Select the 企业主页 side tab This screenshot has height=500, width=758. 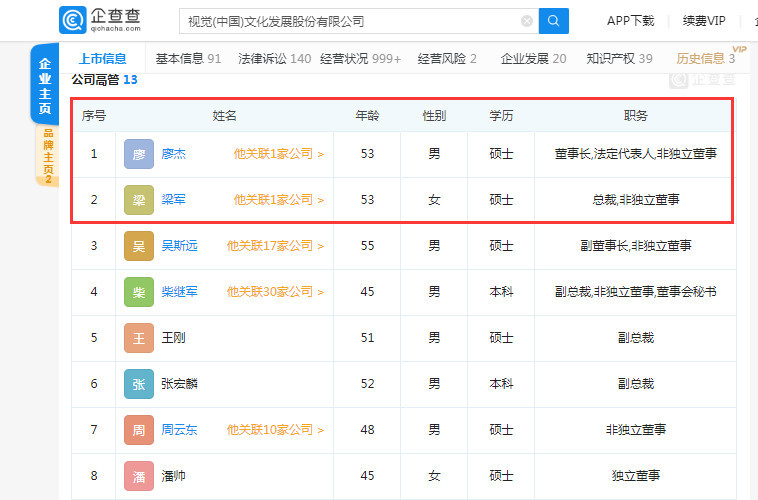[x=45, y=85]
